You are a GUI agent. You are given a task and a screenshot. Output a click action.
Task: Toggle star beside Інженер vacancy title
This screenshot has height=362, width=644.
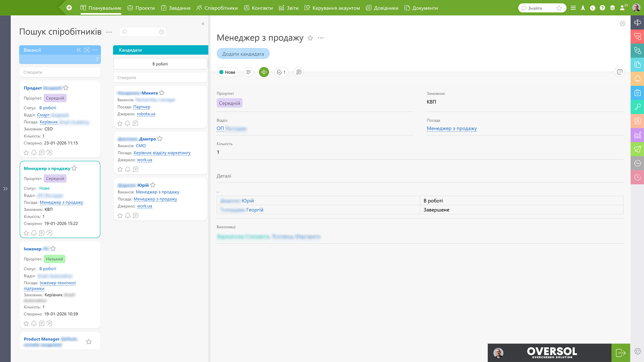coord(53,248)
